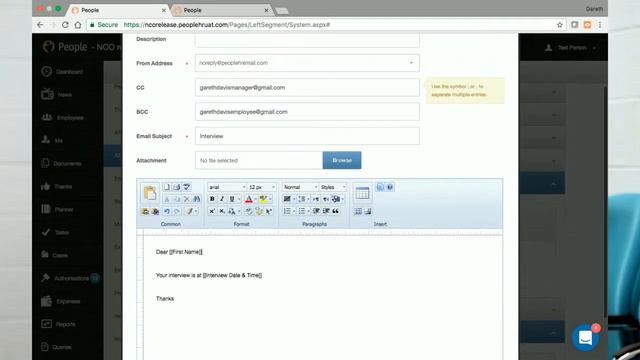Click the Redo arrow in editor toolbar

point(177,211)
